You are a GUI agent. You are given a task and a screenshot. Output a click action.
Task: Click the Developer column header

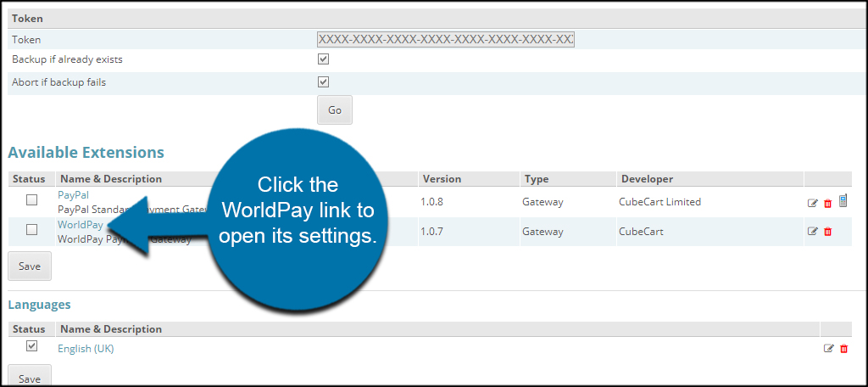tap(647, 179)
